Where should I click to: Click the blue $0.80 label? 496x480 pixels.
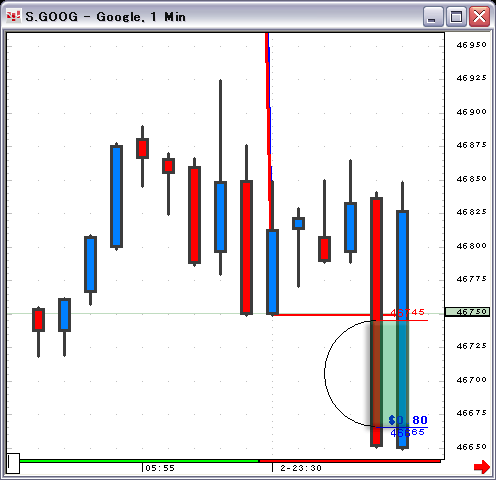click(408, 420)
